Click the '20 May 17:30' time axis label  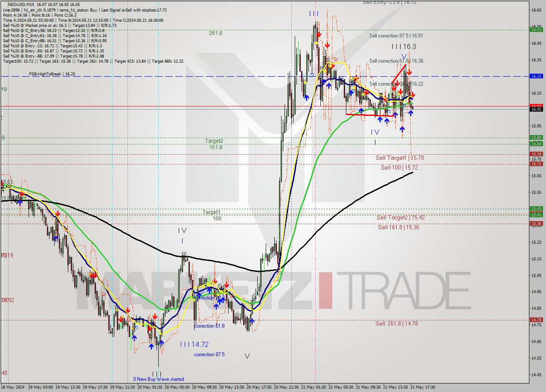pos(259,387)
